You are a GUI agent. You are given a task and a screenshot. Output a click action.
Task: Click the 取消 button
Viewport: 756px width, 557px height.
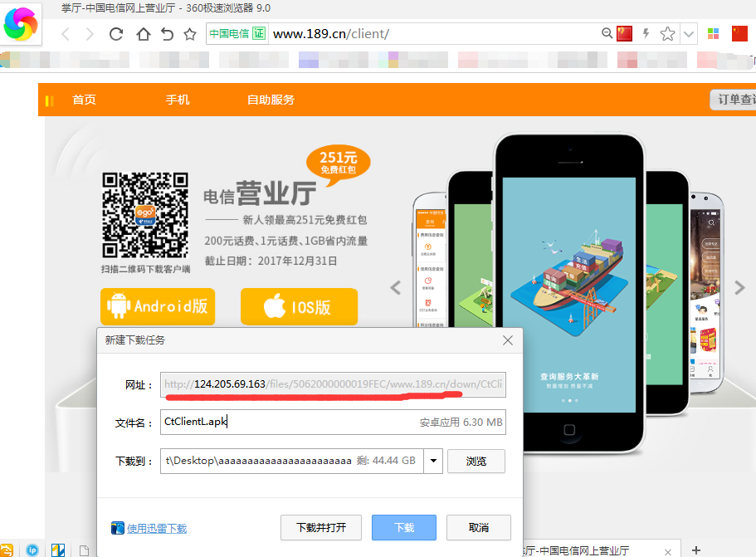(479, 528)
